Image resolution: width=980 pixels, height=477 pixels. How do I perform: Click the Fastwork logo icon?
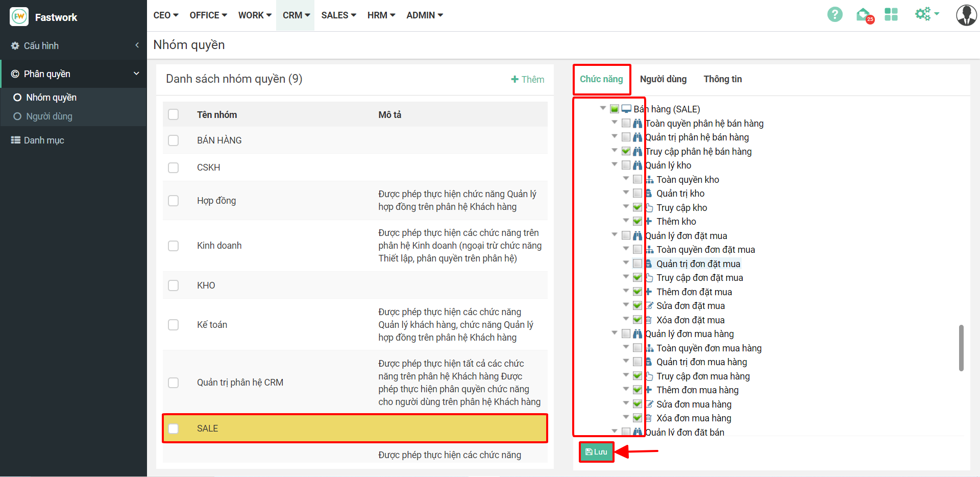click(x=19, y=17)
